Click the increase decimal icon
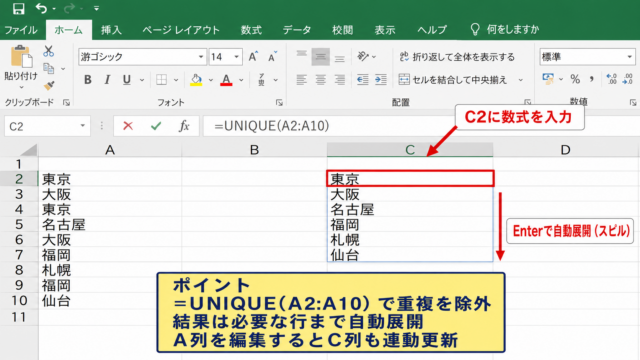The height and width of the screenshot is (360, 640). click(611, 79)
